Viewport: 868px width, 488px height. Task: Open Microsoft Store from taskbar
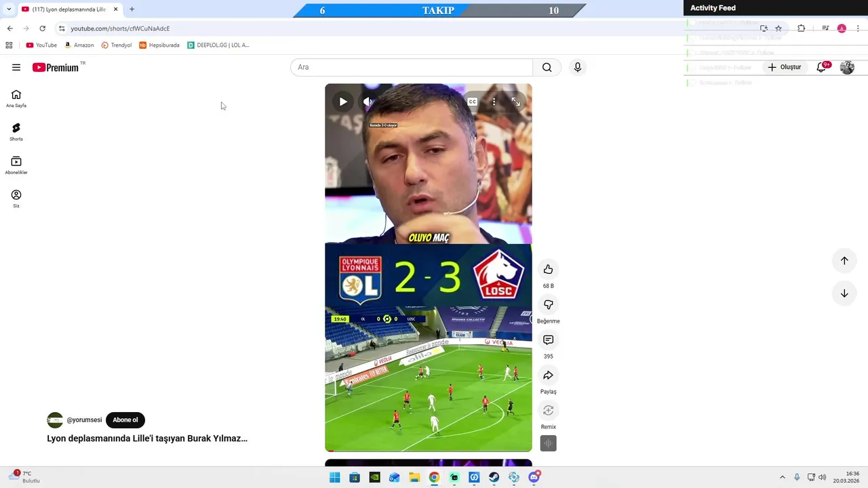[355, 477]
